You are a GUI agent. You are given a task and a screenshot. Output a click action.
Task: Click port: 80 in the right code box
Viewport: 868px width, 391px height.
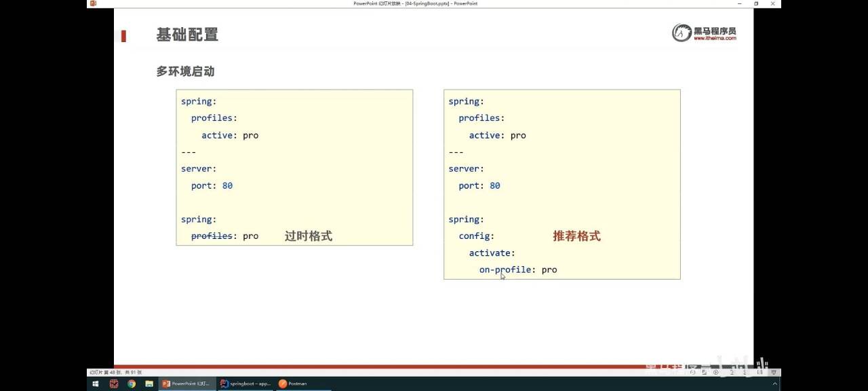[x=479, y=185]
